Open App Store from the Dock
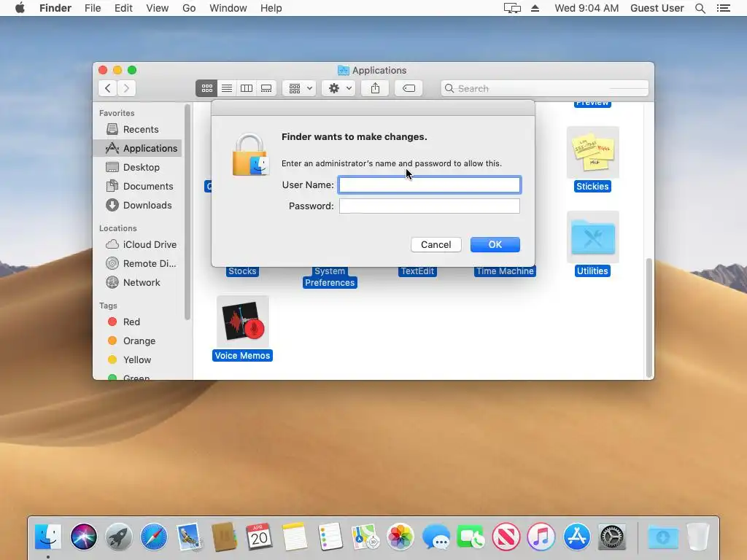747x560 pixels. tap(576, 537)
